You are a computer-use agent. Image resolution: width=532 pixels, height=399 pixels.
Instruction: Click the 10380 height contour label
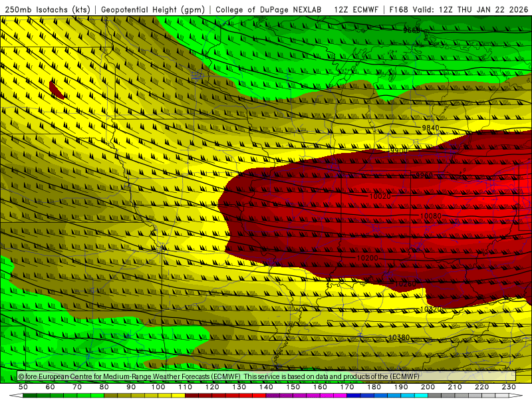(398, 337)
